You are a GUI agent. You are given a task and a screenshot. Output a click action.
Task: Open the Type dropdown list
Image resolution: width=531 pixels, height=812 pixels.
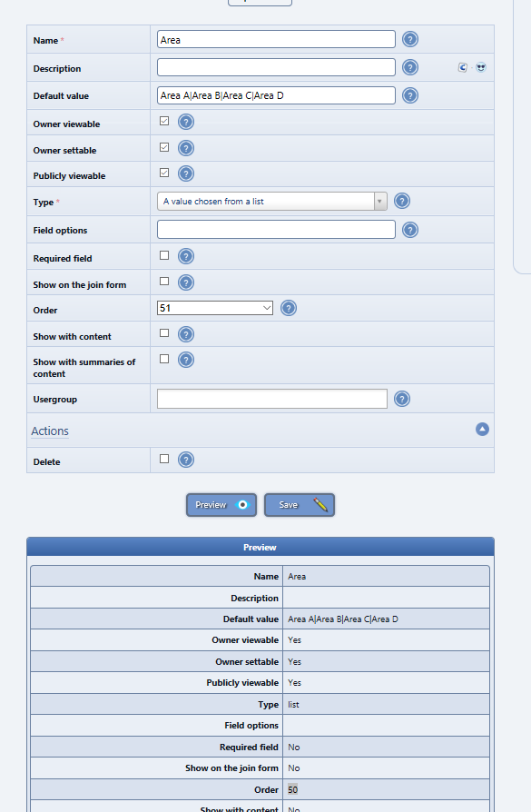coord(271,202)
